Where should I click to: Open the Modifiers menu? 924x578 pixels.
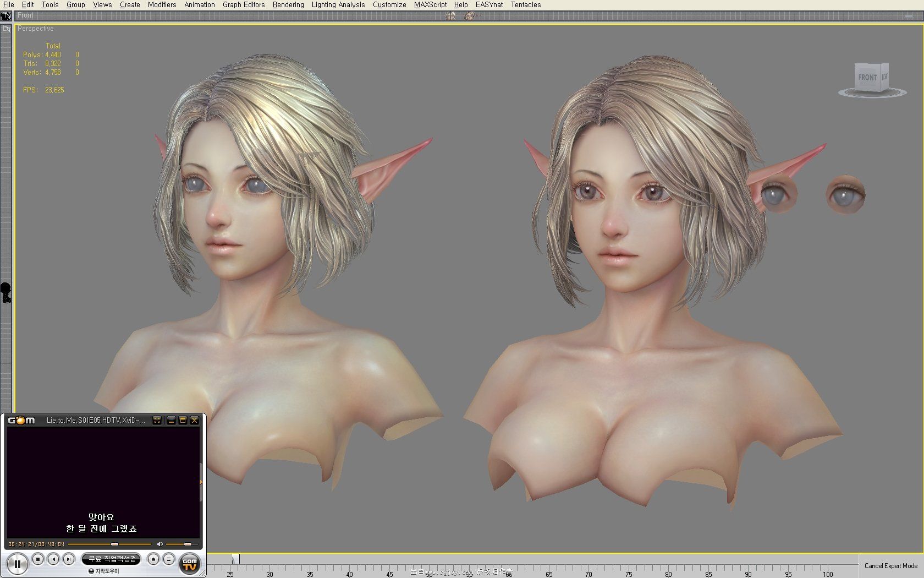[162, 4]
